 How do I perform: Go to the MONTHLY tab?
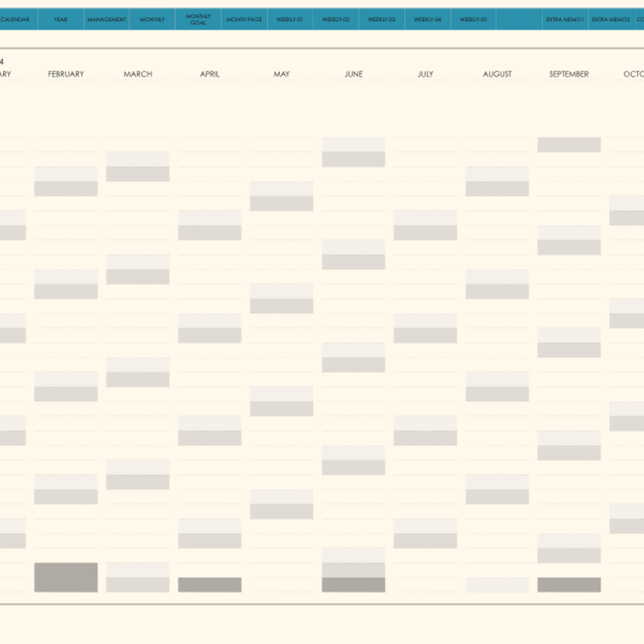click(153, 20)
